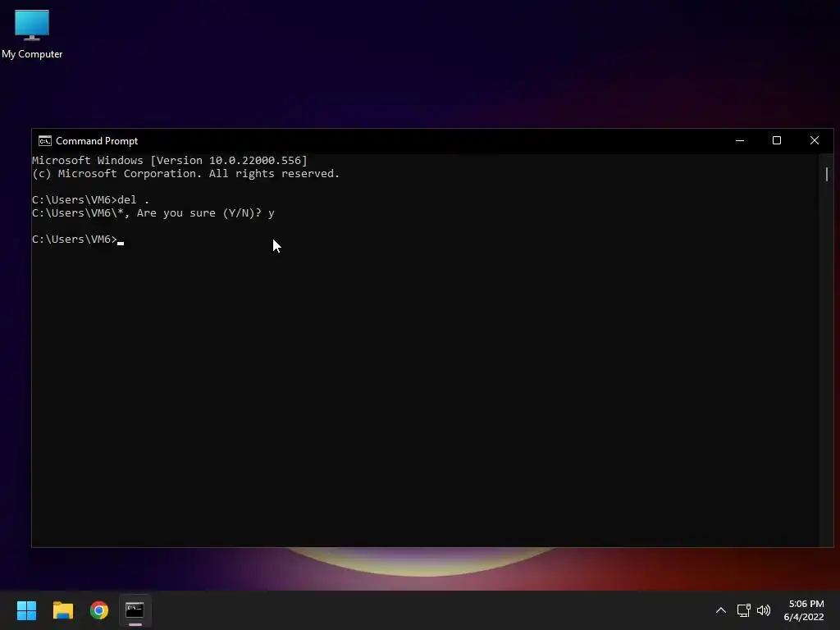Click the Microsoft Windows version line
Viewport: 840px width, 630px height.
170,161
